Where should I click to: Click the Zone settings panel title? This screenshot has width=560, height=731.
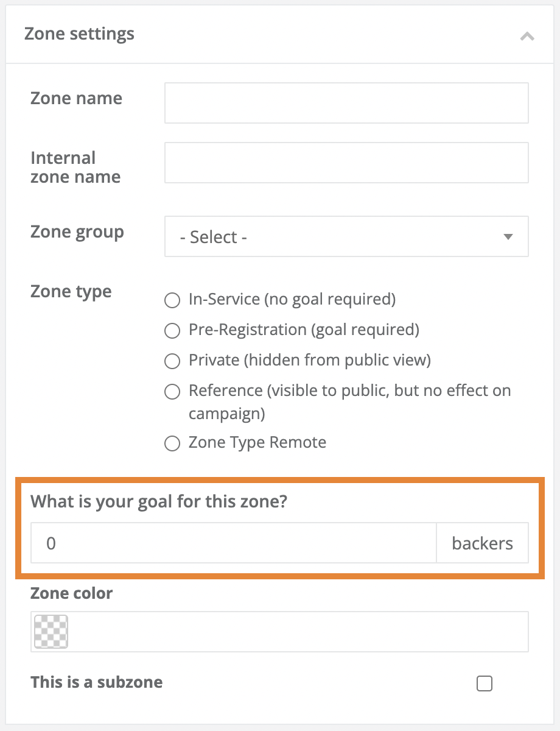pos(79,34)
